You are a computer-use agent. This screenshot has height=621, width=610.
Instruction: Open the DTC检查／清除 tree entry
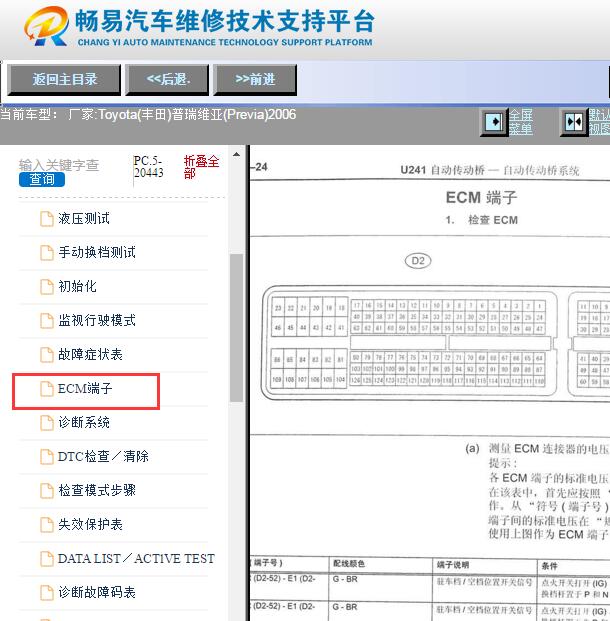[x=103, y=457]
